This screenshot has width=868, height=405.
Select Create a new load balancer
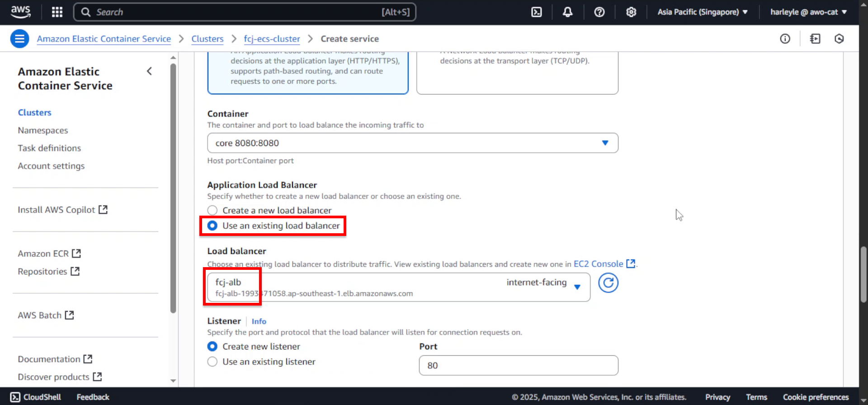click(x=212, y=210)
